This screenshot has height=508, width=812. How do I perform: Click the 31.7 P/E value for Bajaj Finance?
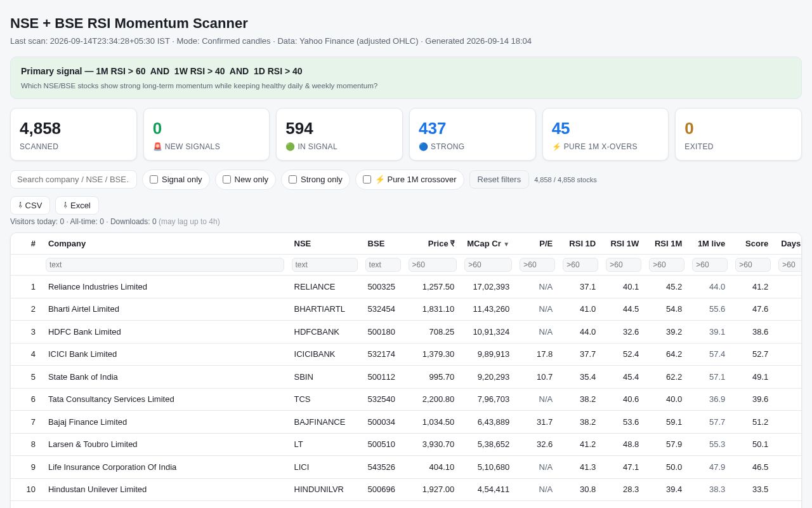pyautogui.click(x=544, y=422)
